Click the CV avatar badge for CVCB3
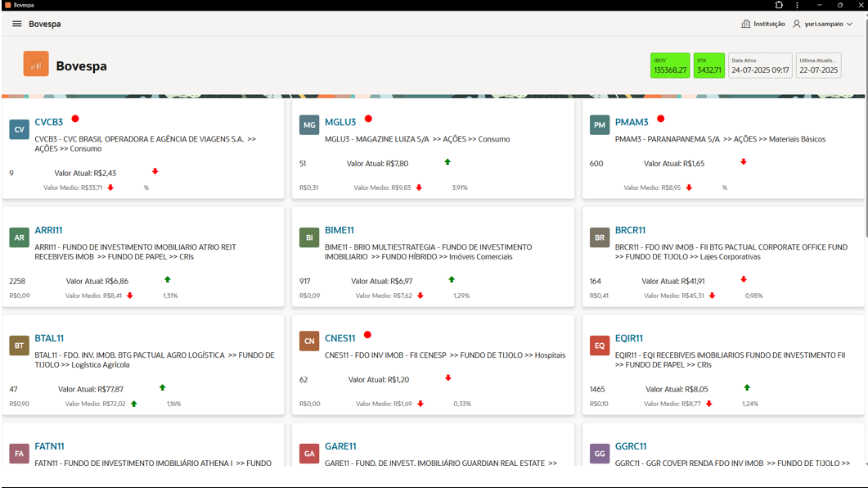868x488 pixels. (x=20, y=129)
